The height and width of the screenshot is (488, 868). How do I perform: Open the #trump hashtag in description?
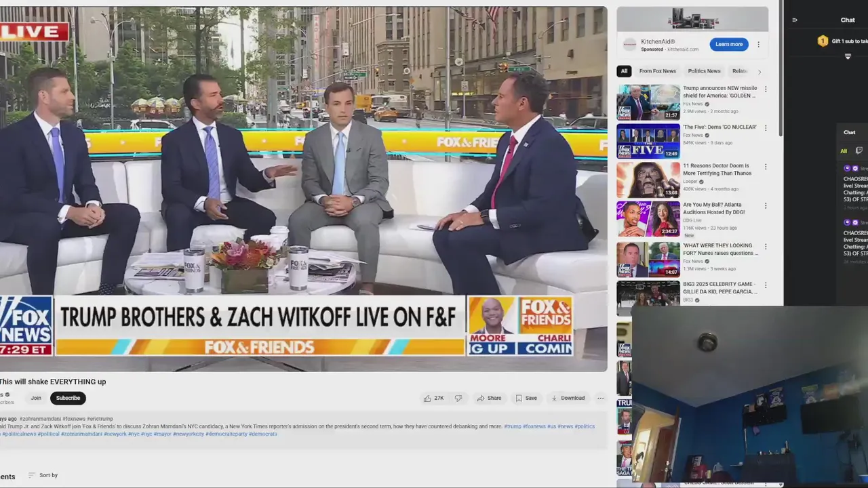(x=513, y=426)
